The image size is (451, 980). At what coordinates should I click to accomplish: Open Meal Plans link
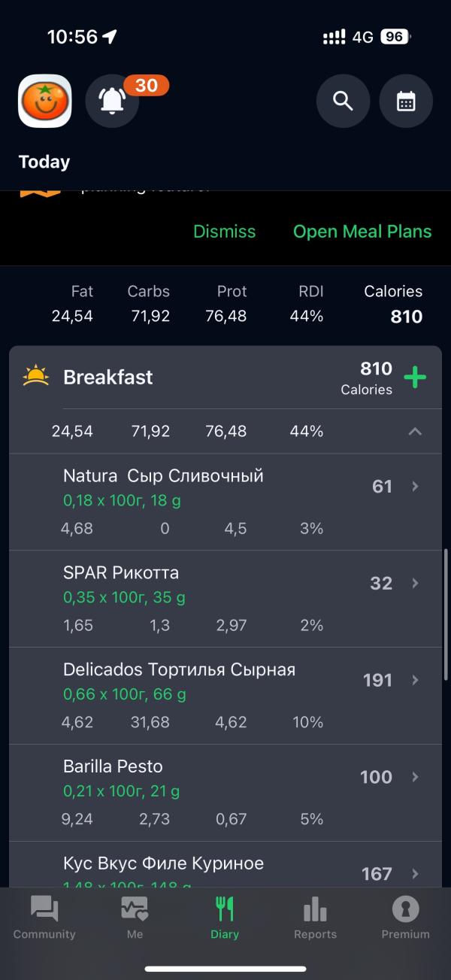coord(362,232)
